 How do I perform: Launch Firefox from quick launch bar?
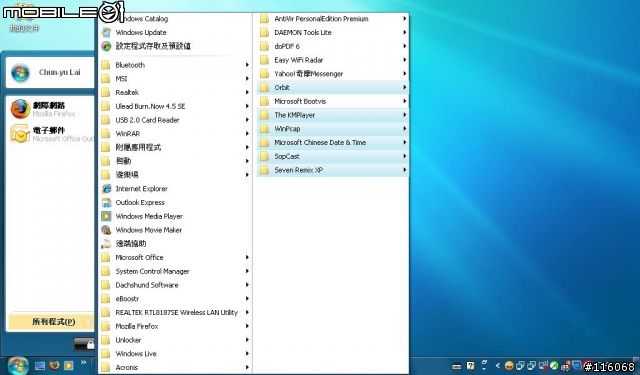tap(54, 365)
